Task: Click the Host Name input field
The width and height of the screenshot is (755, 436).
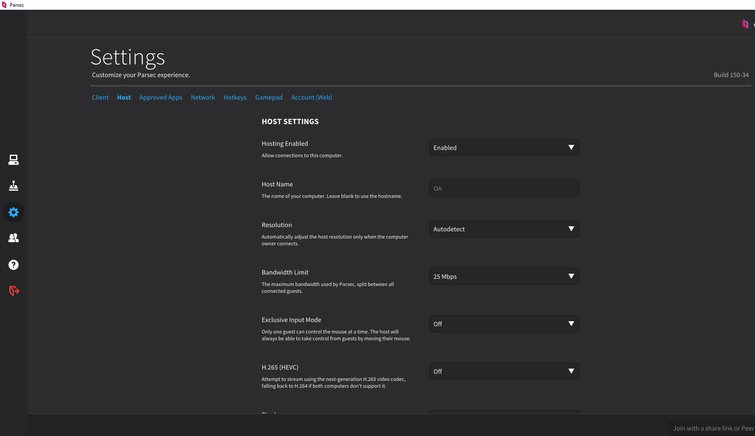Action: click(x=504, y=188)
